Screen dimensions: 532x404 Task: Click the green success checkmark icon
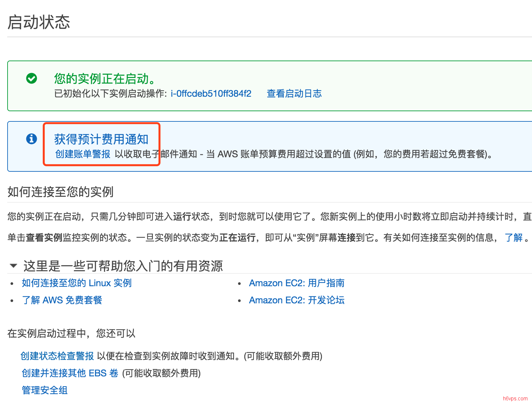coord(32,79)
